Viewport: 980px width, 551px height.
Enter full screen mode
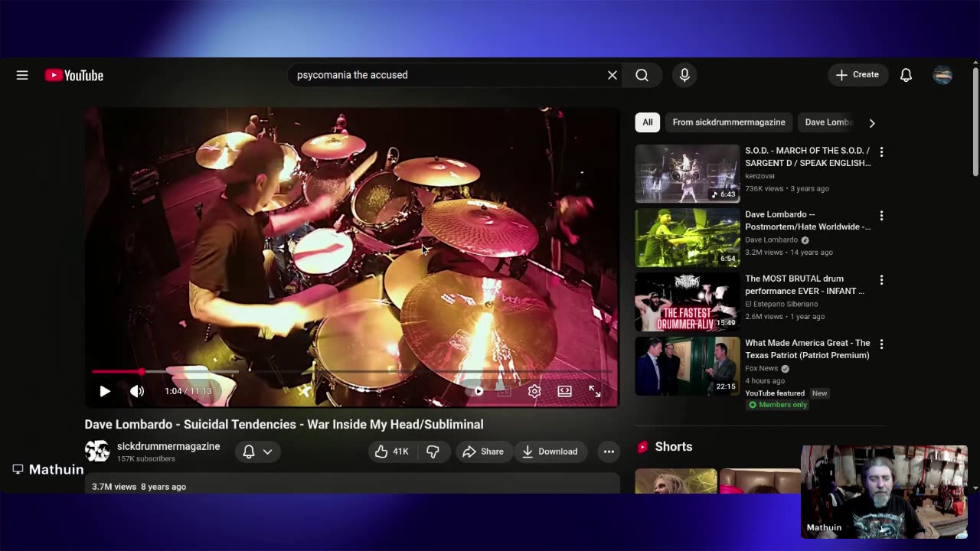coord(595,391)
